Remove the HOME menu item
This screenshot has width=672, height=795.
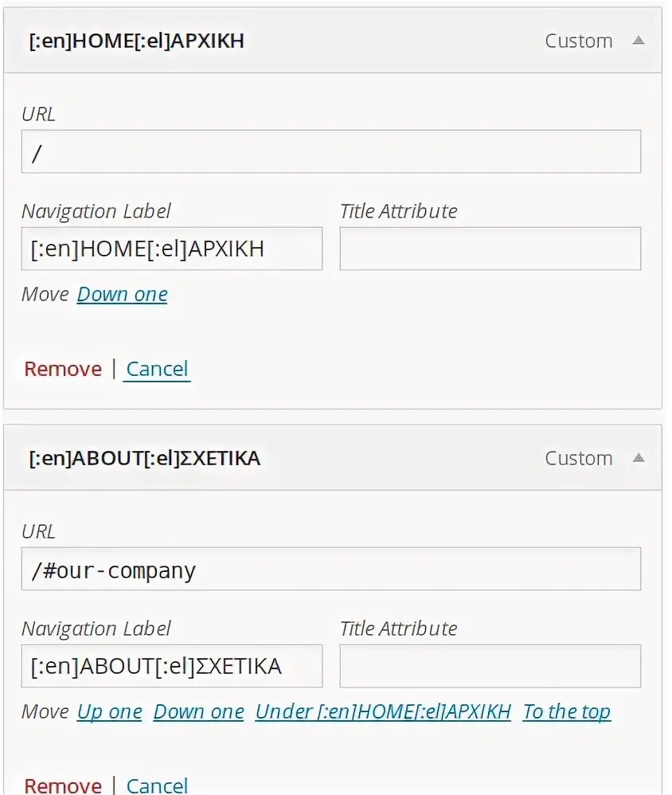tap(63, 370)
